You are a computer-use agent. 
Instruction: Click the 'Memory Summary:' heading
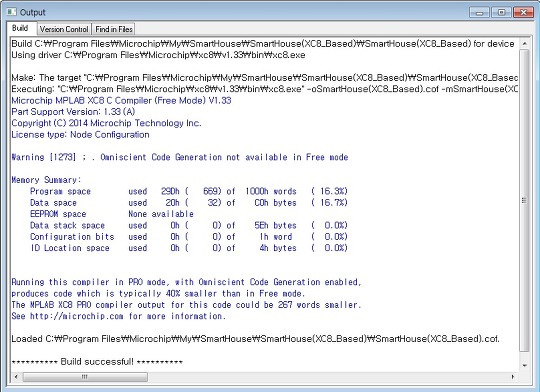[x=46, y=180]
